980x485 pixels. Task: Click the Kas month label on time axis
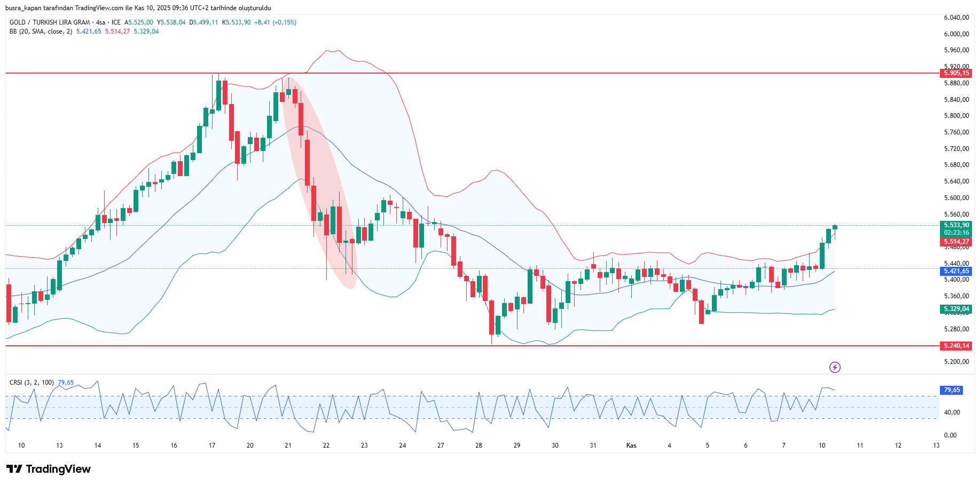coord(631,446)
